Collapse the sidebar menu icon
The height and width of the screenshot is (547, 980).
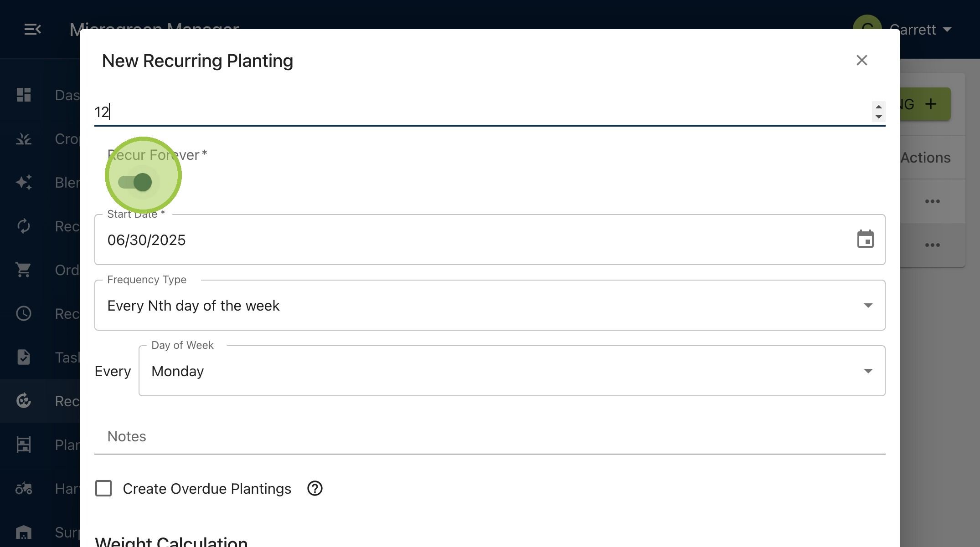(x=32, y=30)
